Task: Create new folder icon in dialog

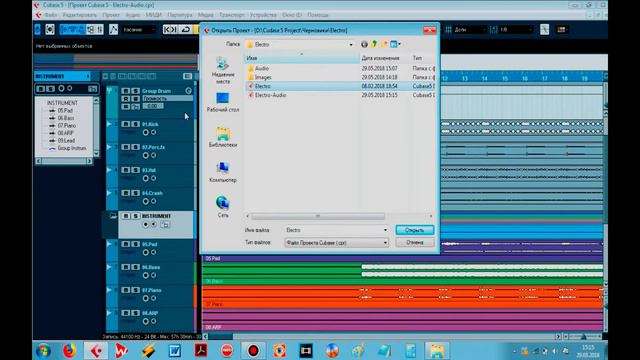Action: (384, 44)
